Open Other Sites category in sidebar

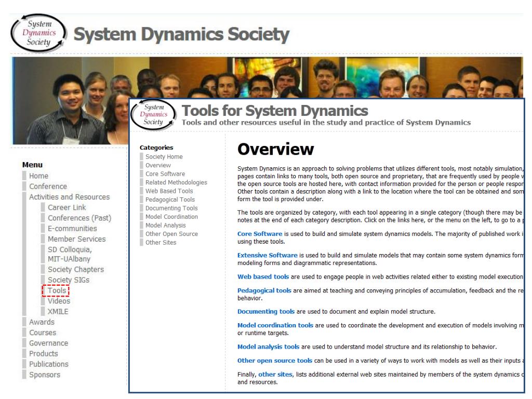click(x=161, y=242)
